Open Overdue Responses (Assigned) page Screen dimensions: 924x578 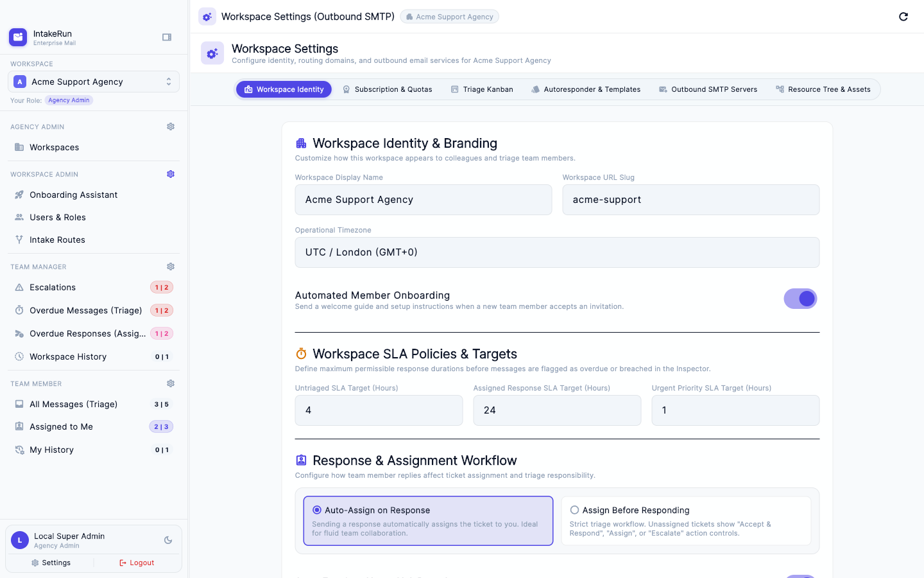[x=94, y=333]
